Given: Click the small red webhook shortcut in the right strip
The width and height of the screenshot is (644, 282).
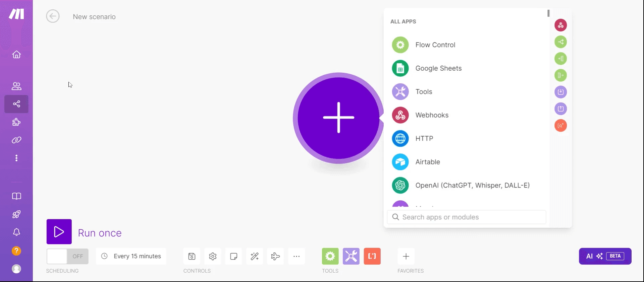Looking at the screenshot, I should tap(560, 25).
